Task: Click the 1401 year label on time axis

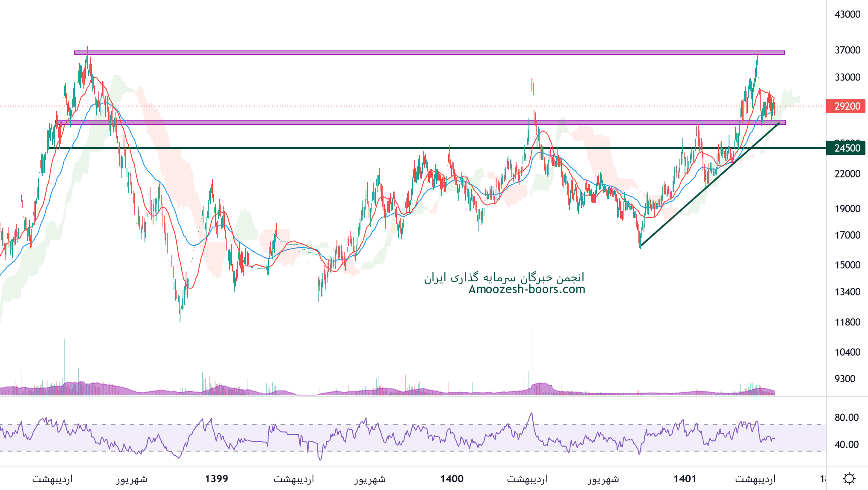Action: [x=685, y=478]
